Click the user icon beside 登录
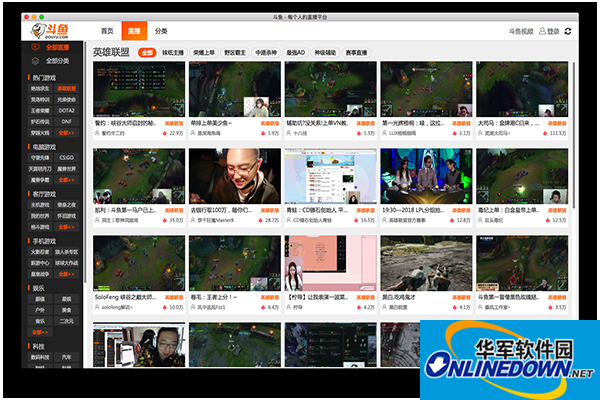Image resolution: width=600 pixels, height=400 pixels. point(542,31)
